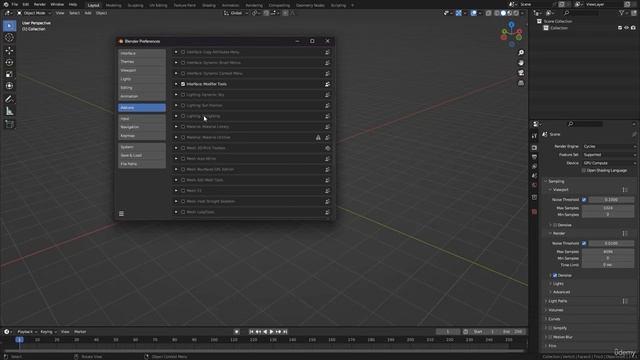This screenshot has width=640, height=360.
Task: Enable Interface: Copy Attributes Menu add-on checkbox
Action: [183, 52]
